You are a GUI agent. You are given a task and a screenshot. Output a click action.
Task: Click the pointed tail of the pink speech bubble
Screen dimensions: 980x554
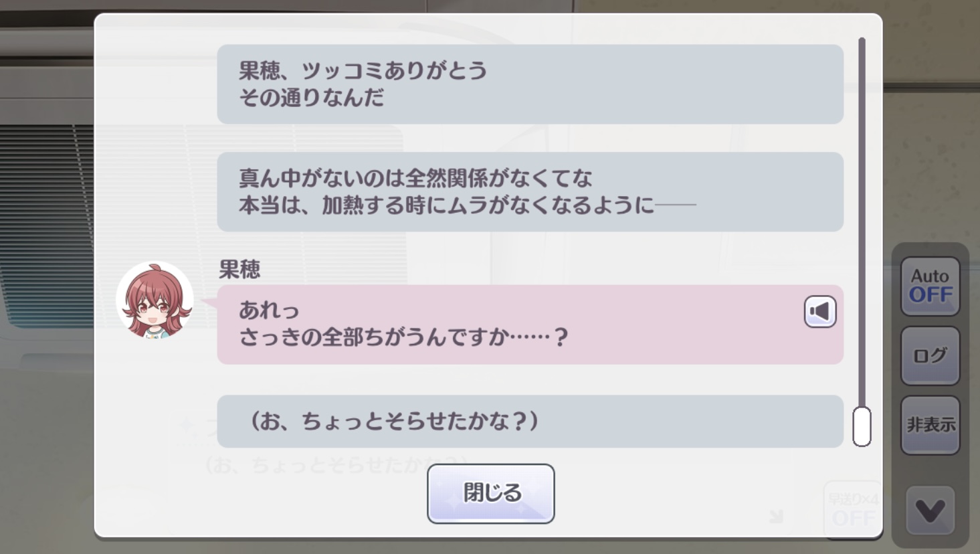coord(209,304)
